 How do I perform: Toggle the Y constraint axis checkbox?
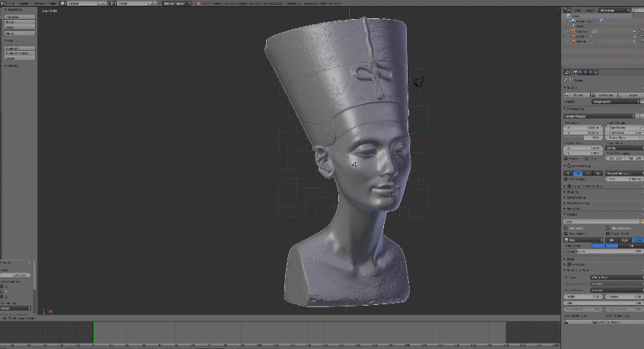pos(2,291)
